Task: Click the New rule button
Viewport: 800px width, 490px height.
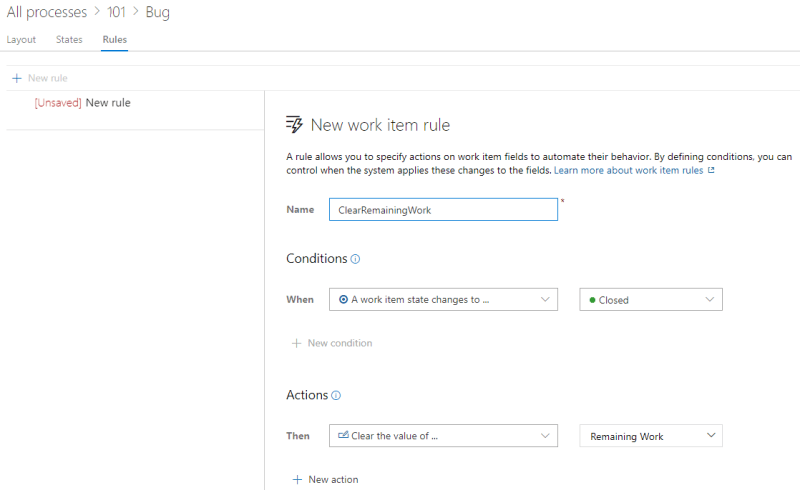Action: coord(40,78)
